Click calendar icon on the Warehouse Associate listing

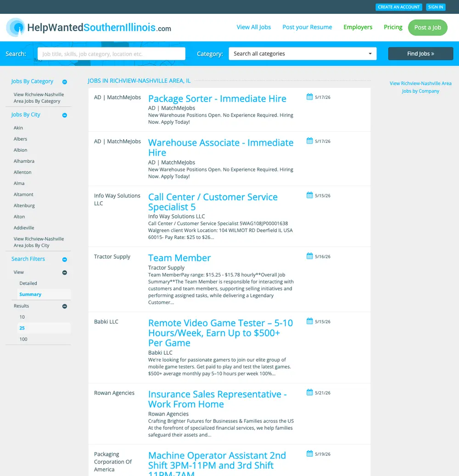(309, 141)
